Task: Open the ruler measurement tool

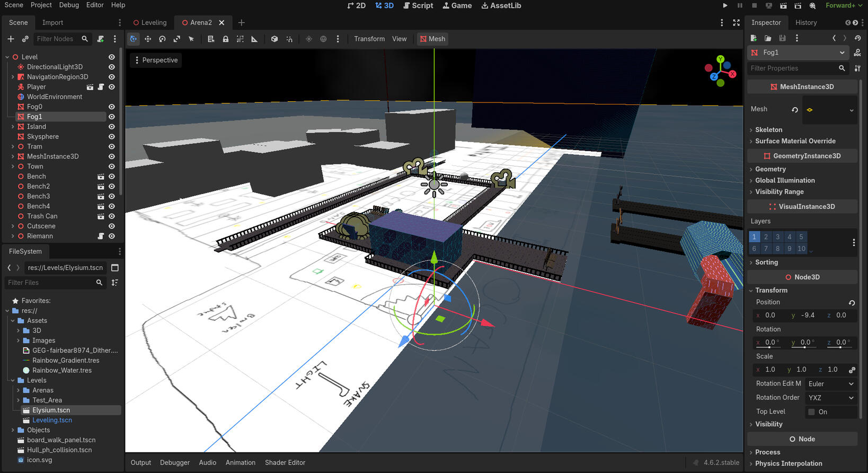Action: pyautogui.click(x=254, y=39)
